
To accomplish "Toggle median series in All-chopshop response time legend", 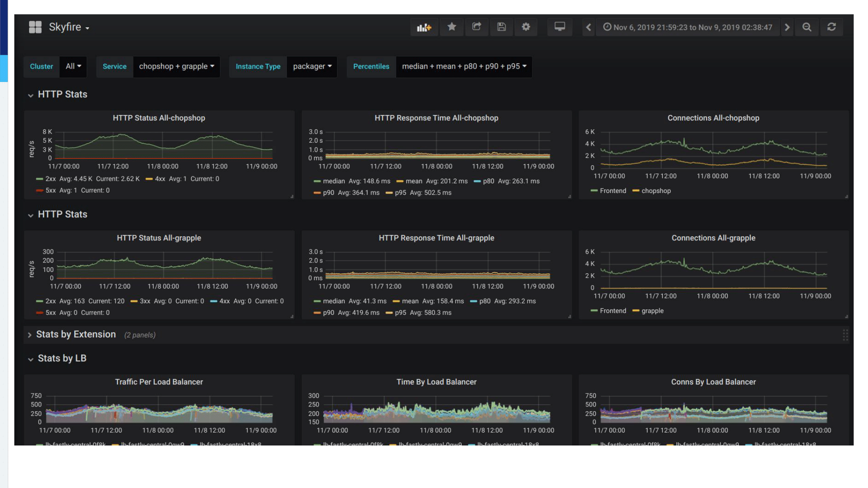I will (x=334, y=181).
